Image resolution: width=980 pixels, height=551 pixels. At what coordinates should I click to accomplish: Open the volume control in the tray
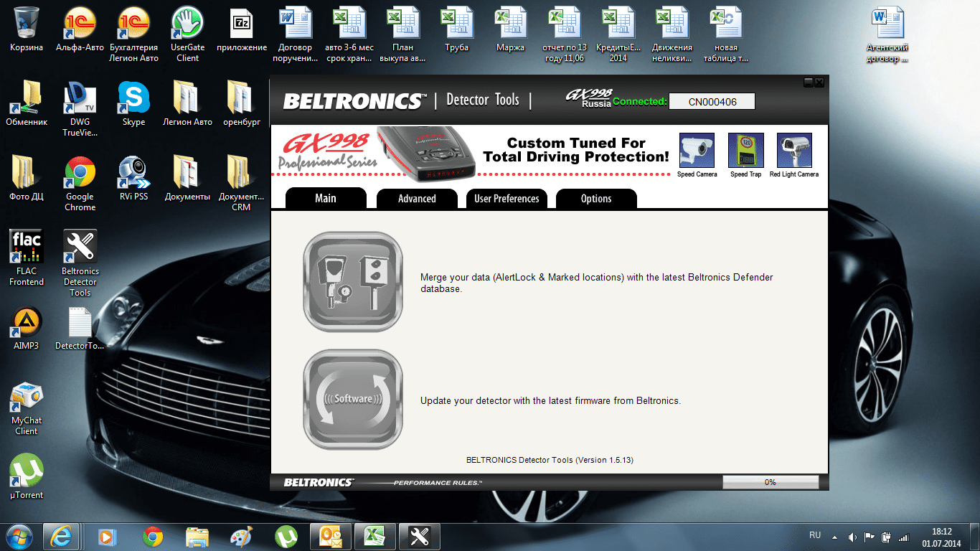tap(852, 537)
